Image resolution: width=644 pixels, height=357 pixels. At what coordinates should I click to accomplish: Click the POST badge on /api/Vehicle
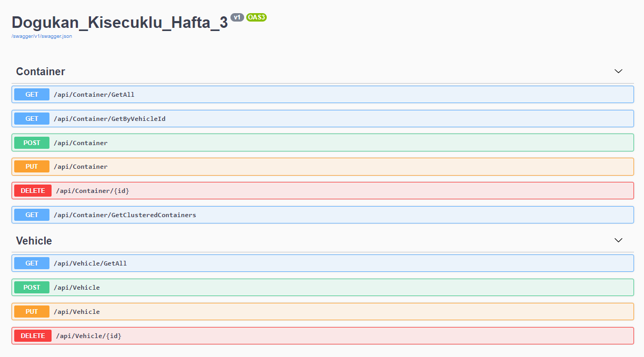(32, 287)
